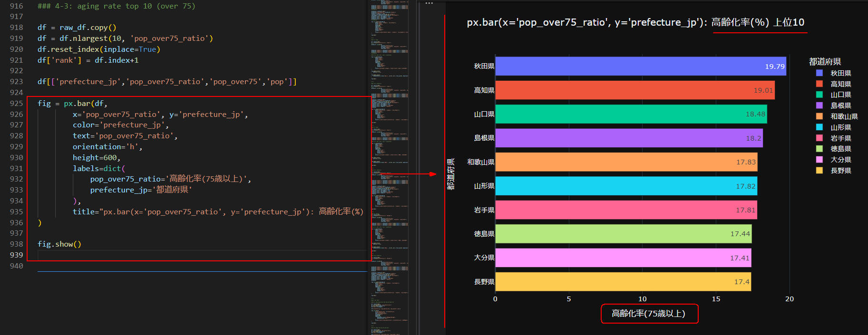Click the red bar valued 19.01
The height and width of the screenshot is (335, 868).
(635, 90)
